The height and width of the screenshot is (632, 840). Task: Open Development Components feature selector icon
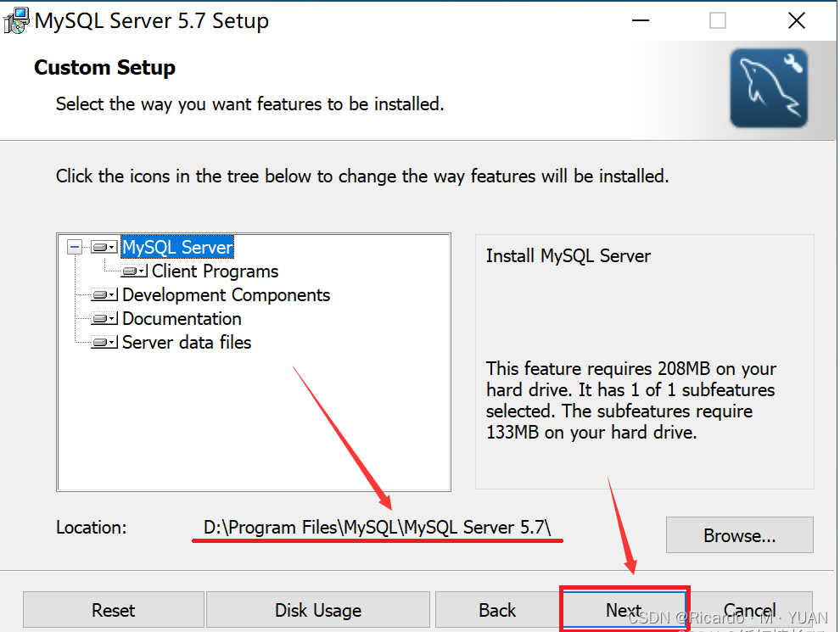click(x=101, y=295)
